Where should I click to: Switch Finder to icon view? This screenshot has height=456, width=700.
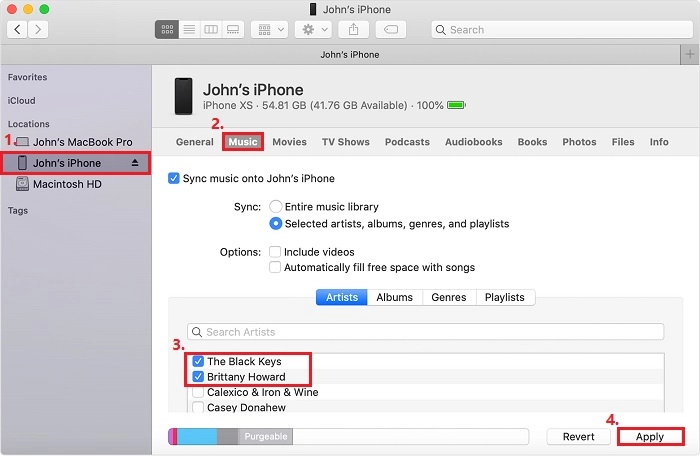click(x=167, y=30)
